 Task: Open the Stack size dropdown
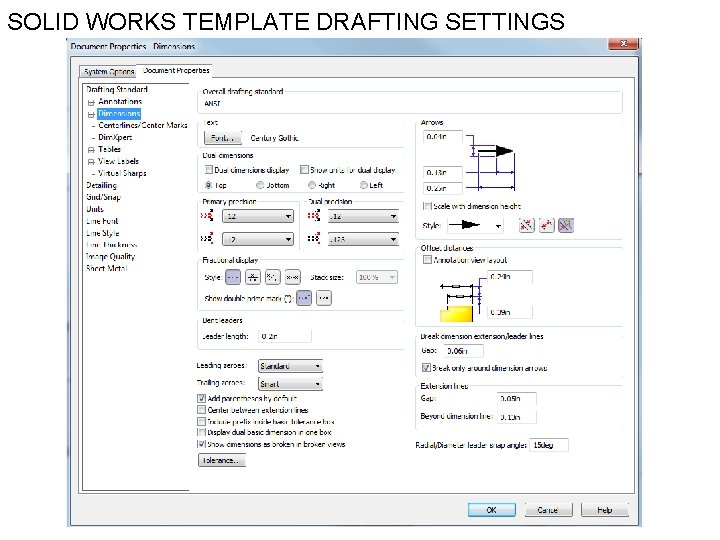tap(377, 277)
